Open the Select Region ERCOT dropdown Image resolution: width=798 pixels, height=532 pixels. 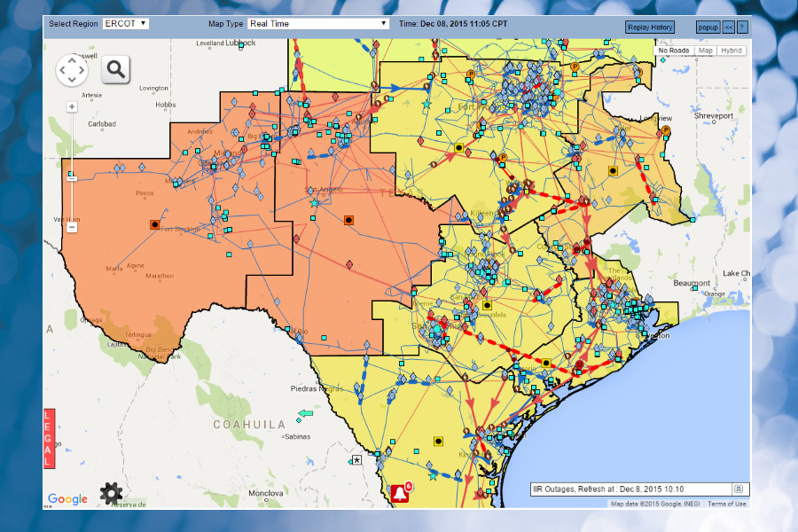125,23
